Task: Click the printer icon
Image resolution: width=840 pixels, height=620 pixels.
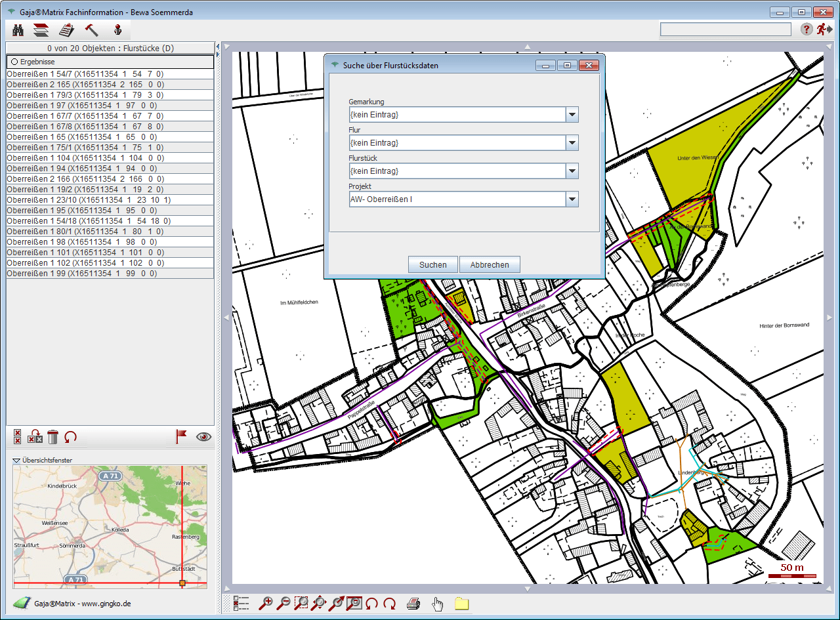Action: (x=413, y=604)
